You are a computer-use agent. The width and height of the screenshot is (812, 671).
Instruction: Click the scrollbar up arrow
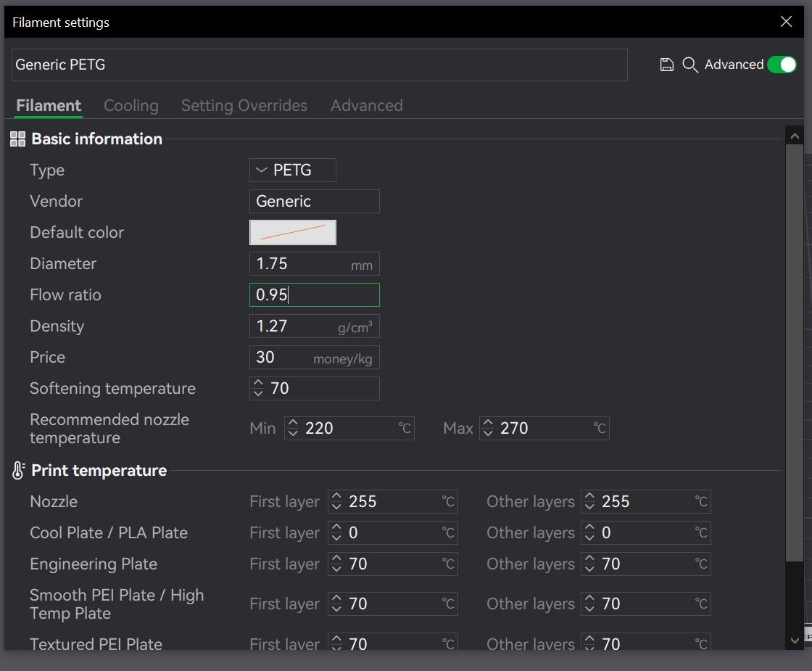795,136
